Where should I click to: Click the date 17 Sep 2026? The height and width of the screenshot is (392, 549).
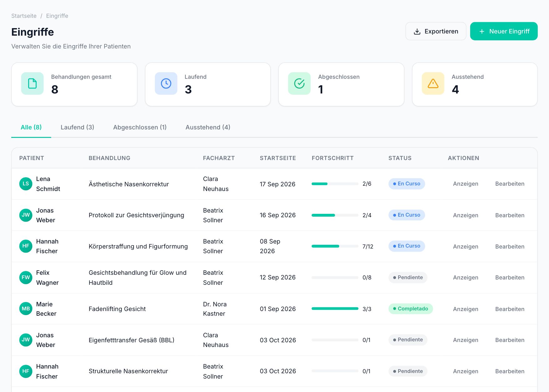tap(277, 184)
